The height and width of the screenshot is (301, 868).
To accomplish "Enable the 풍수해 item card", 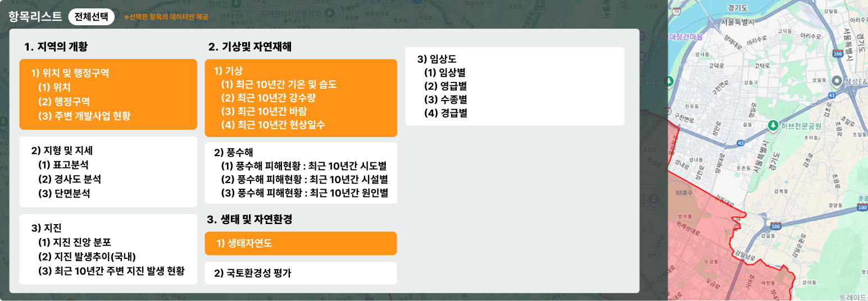I will pos(301,172).
